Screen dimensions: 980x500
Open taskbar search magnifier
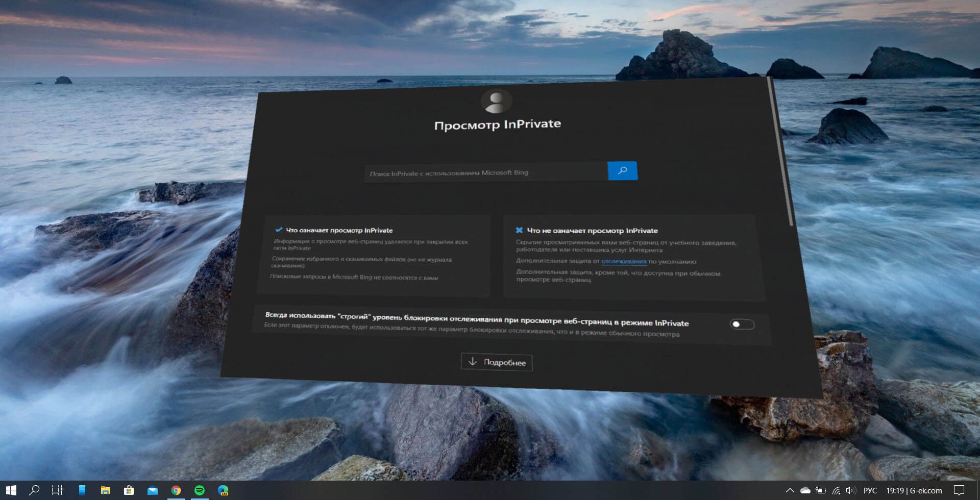(34, 490)
